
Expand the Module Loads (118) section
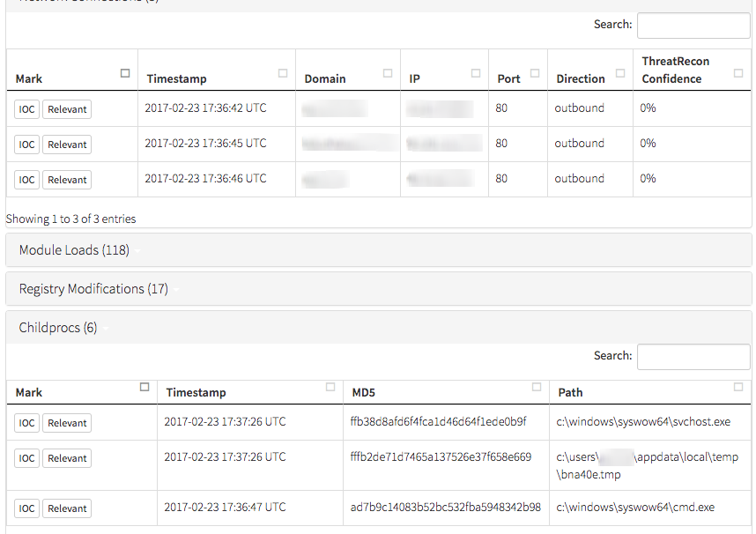(74, 250)
